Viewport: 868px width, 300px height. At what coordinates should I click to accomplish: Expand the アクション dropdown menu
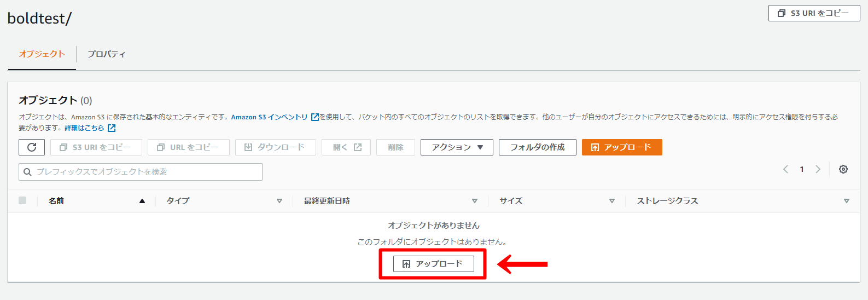457,147
